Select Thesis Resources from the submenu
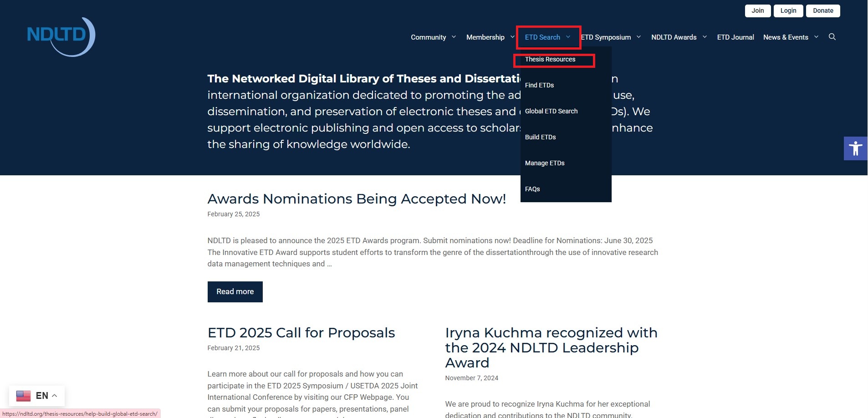868x418 pixels. [x=550, y=60]
